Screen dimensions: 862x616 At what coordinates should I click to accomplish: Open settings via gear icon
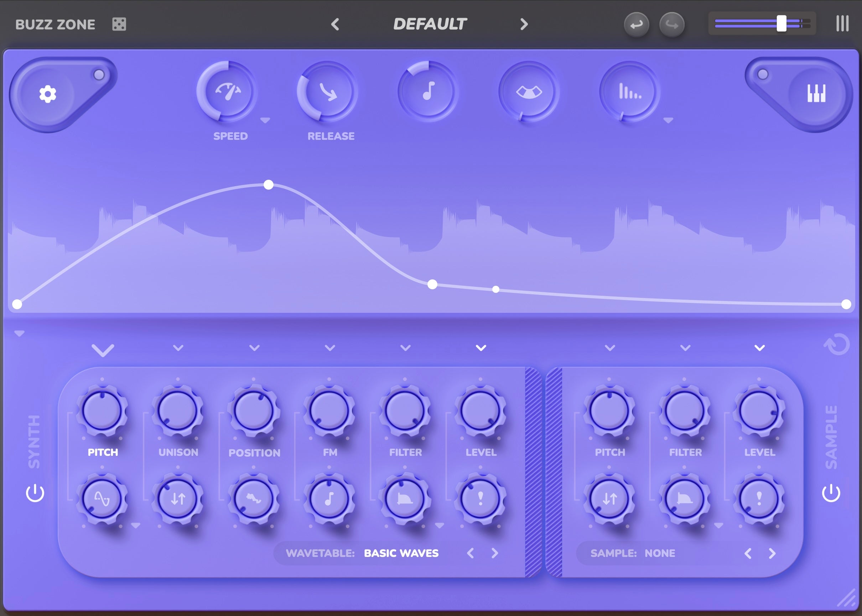click(x=48, y=94)
